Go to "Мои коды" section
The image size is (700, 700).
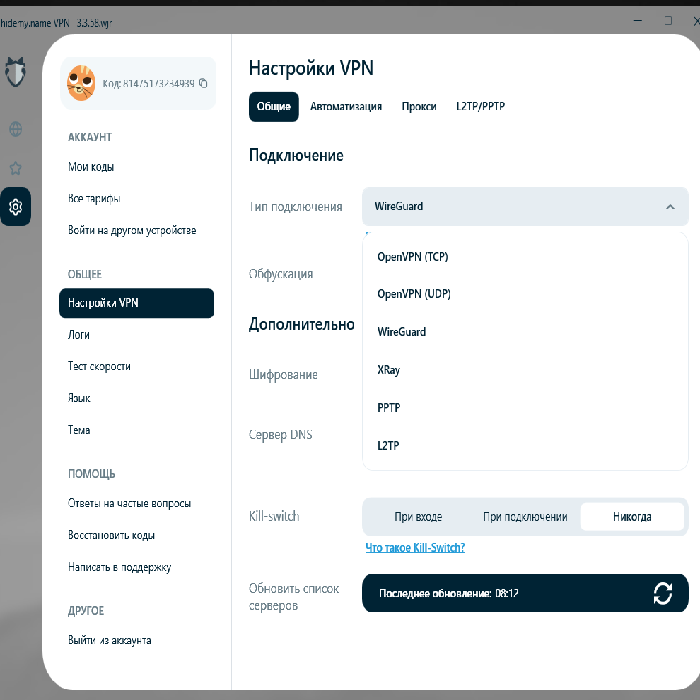(x=91, y=167)
